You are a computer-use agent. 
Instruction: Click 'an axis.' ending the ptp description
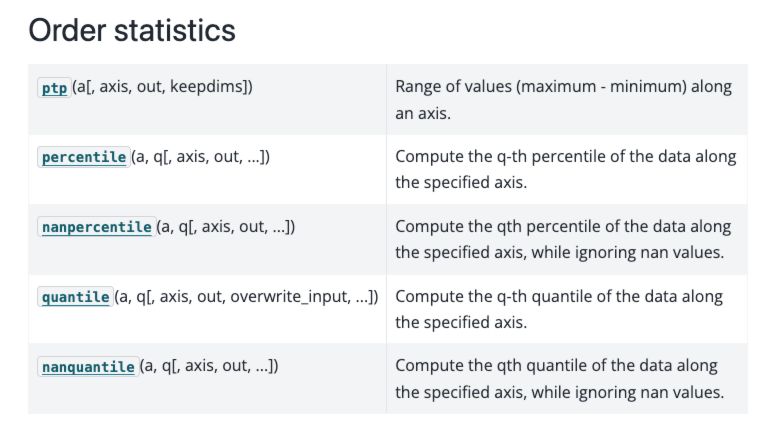(x=423, y=113)
